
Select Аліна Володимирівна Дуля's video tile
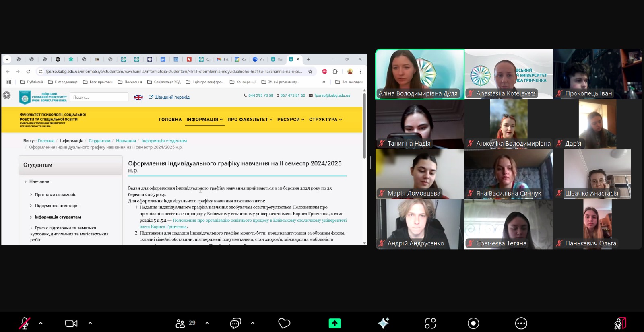coord(420,74)
